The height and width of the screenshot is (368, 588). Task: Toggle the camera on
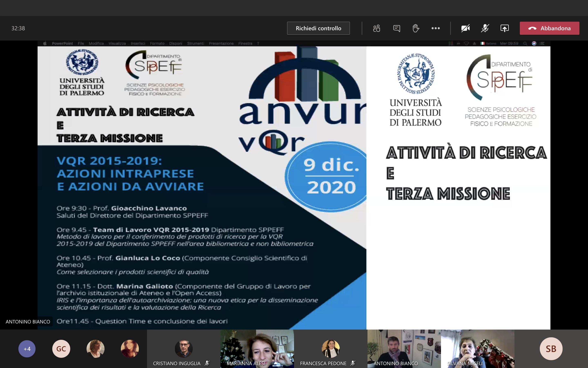point(465,28)
